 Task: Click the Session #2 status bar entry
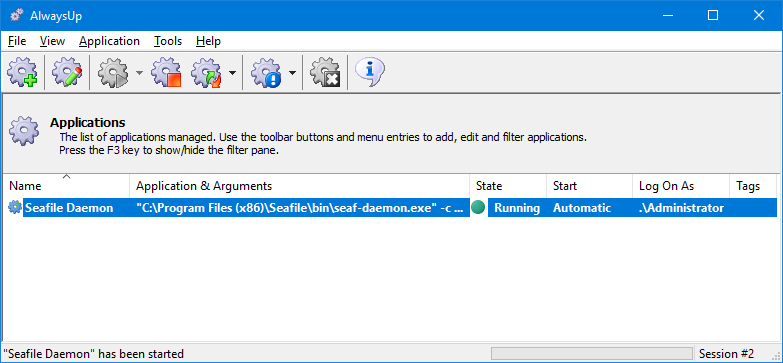727,354
